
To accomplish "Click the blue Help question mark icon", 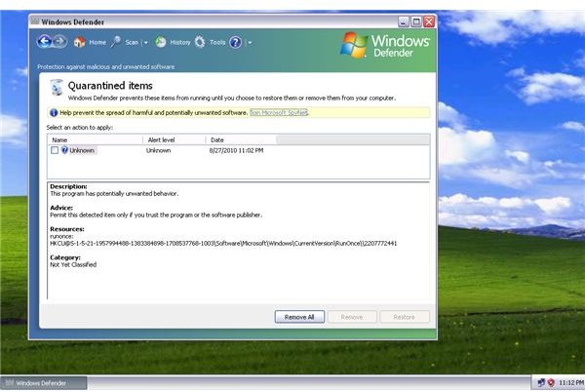I will tap(235, 42).
